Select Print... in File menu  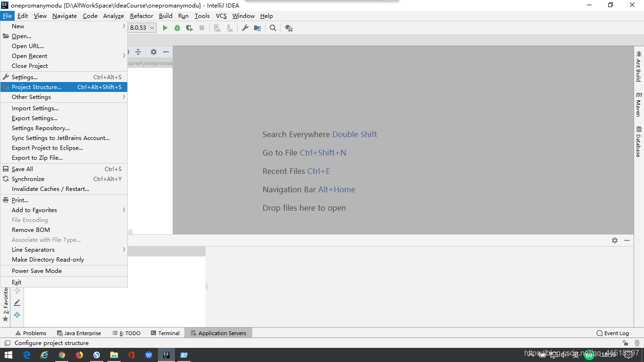64,200
